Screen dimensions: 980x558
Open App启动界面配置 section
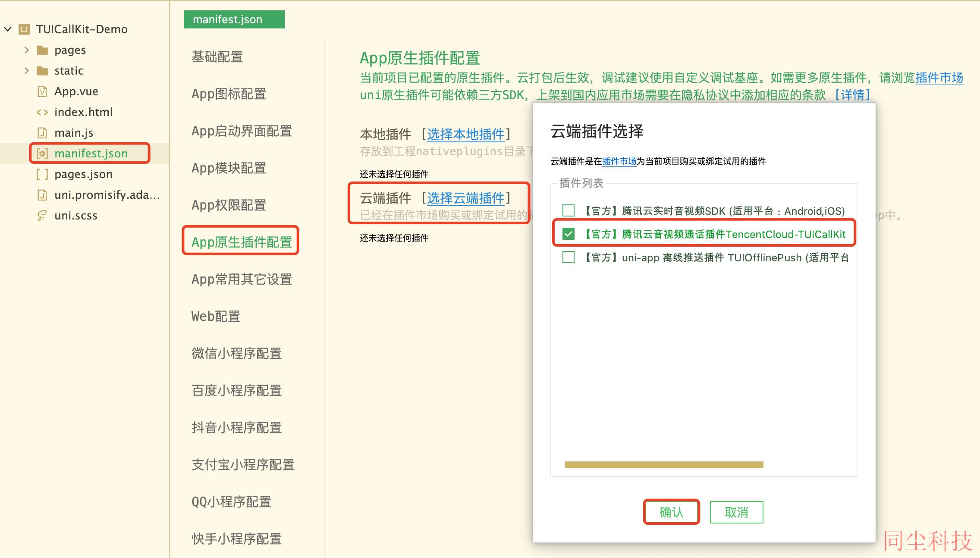tap(242, 131)
